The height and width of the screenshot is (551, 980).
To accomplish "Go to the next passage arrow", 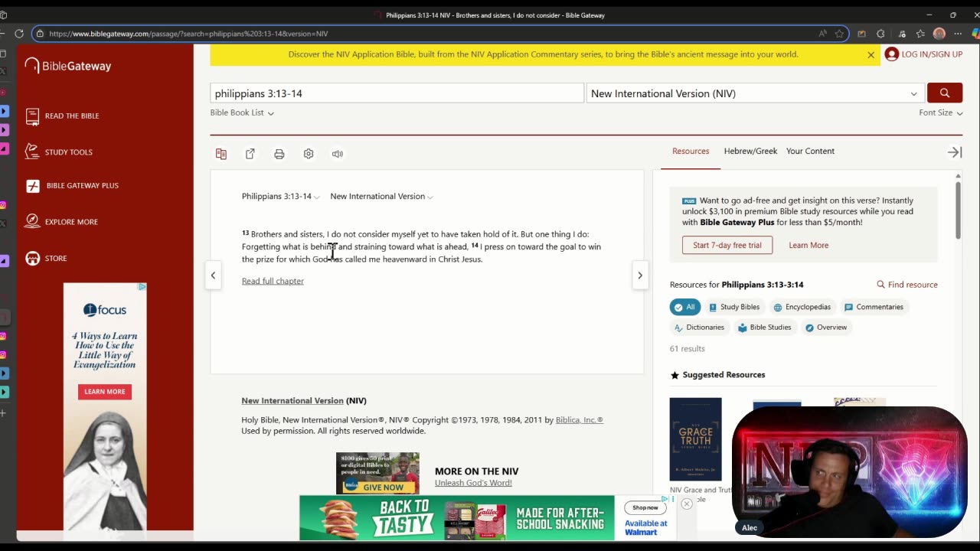I will [640, 275].
